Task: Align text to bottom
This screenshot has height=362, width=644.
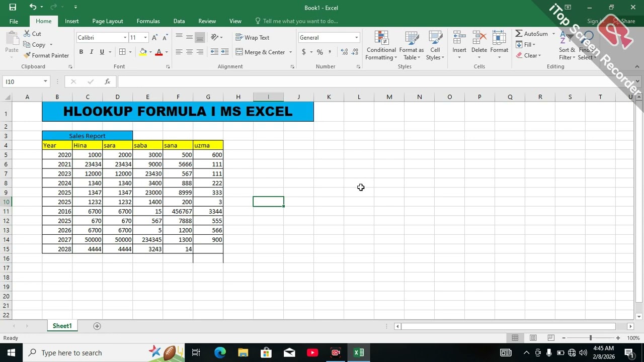Action: [200, 37]
